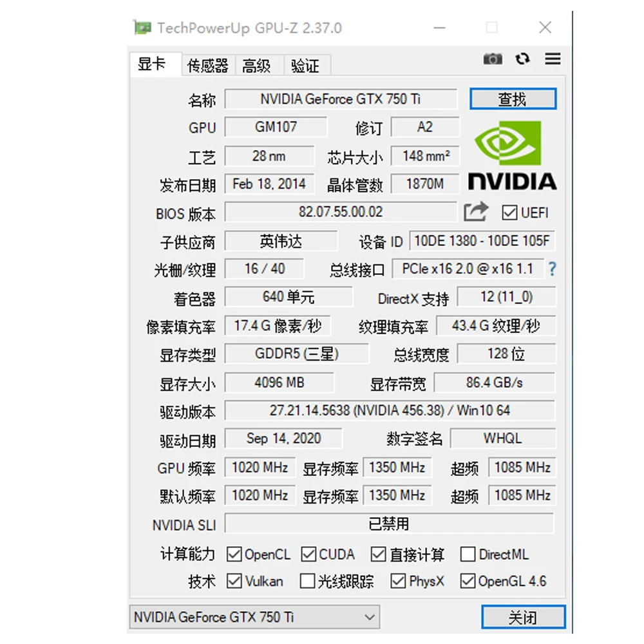644x644 pixels.
Task: Switch to the 传感器 tab
Action: point(208,66)
